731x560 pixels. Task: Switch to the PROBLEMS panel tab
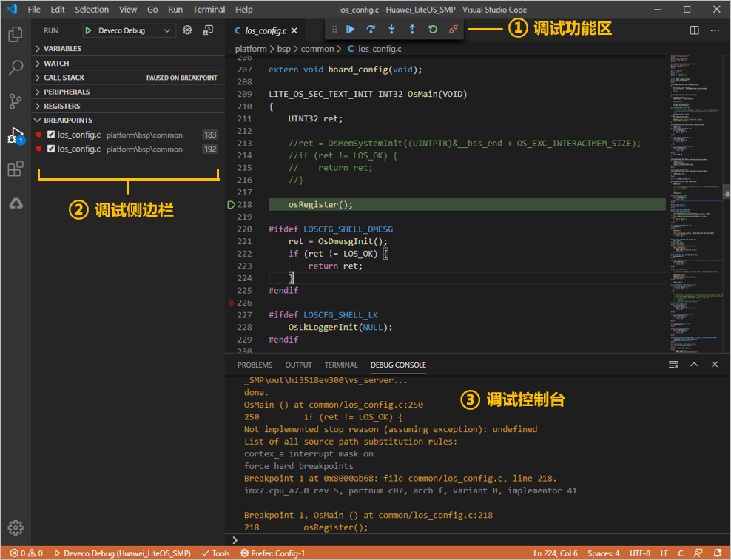[x=255, y=365]
